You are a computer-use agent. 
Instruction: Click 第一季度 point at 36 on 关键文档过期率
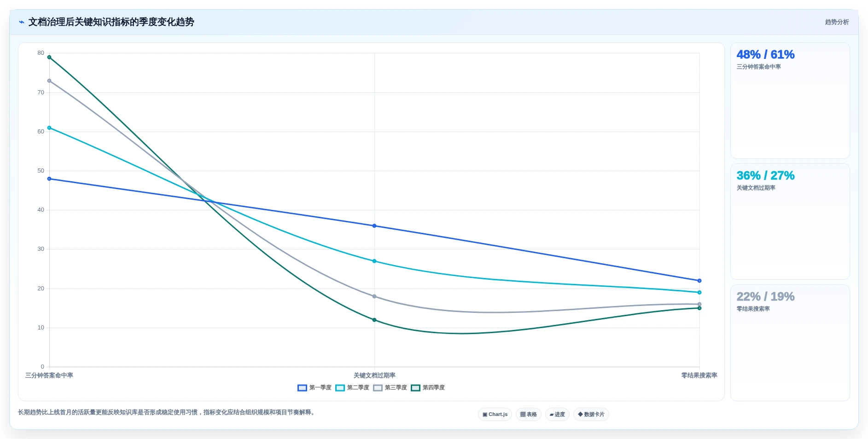point(374,225)
